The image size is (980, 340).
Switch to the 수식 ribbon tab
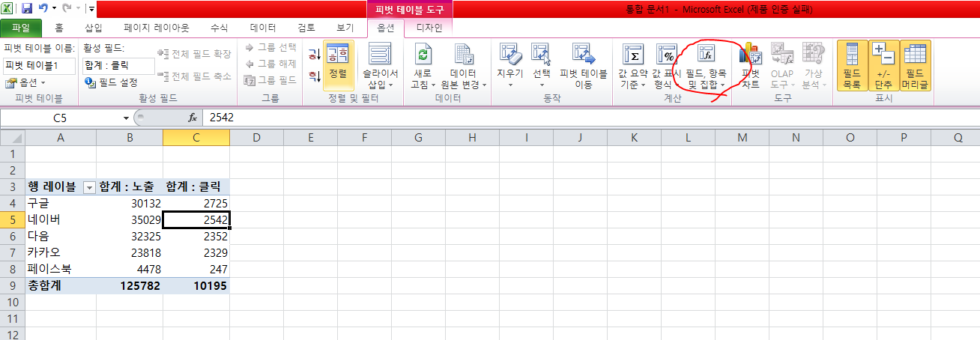tap(219, 28)
